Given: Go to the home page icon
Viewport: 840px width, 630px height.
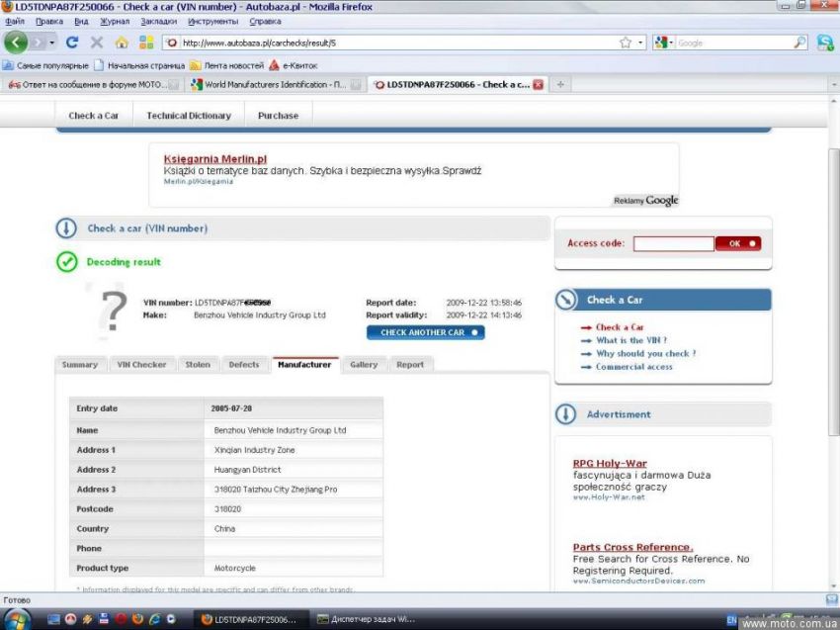Looking at the screenshot, I should tap(122, 43).
